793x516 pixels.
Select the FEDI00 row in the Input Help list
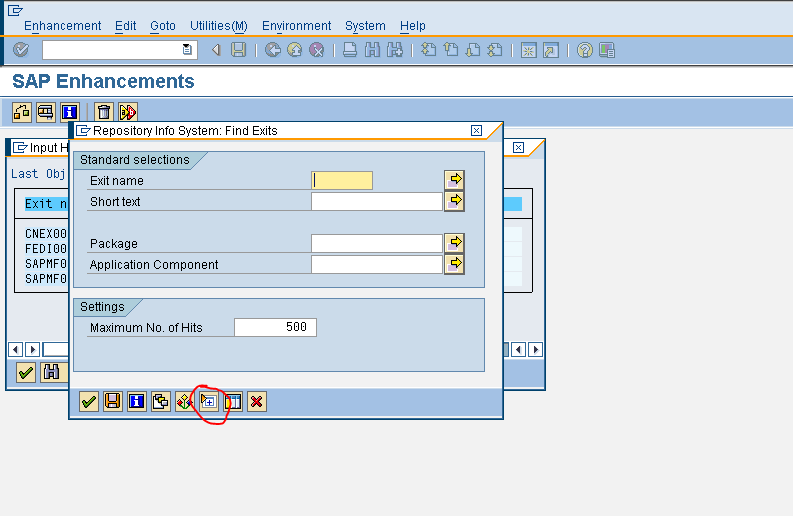pyautogui.click(x=46, y=249)
